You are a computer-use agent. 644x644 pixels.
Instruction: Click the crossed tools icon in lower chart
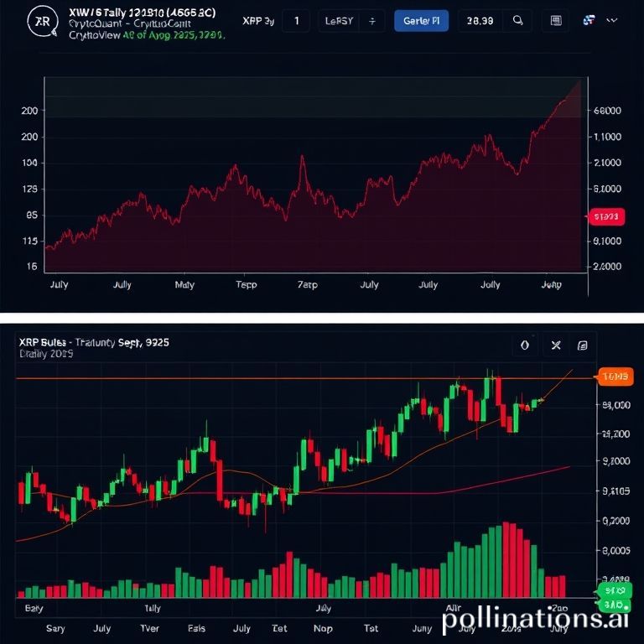pos(556,345)
